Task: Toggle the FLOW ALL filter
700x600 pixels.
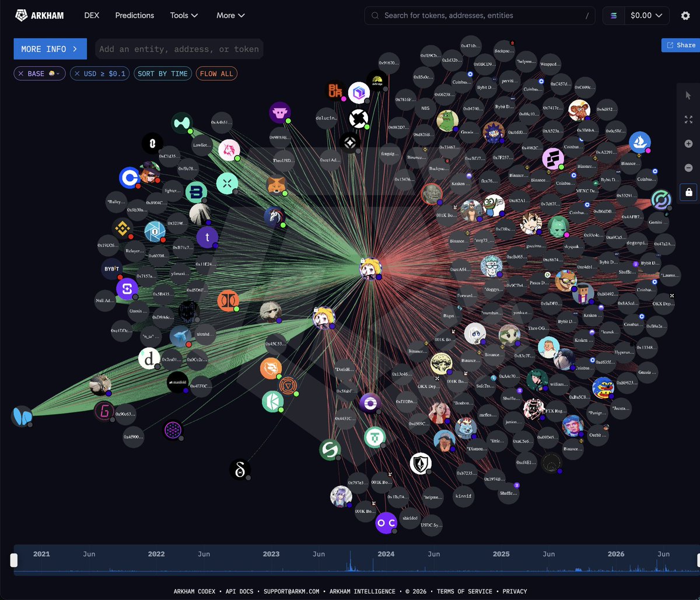Action: pos(216,74)
